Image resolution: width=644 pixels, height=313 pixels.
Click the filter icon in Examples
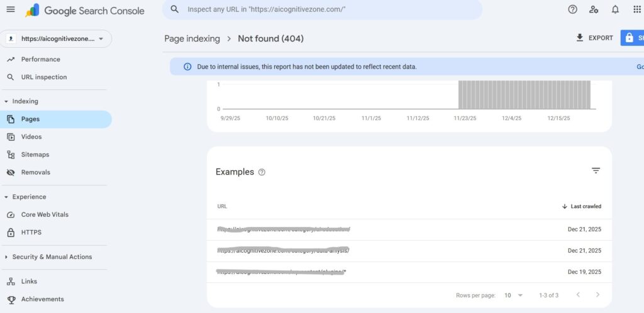tap(596, 171)
